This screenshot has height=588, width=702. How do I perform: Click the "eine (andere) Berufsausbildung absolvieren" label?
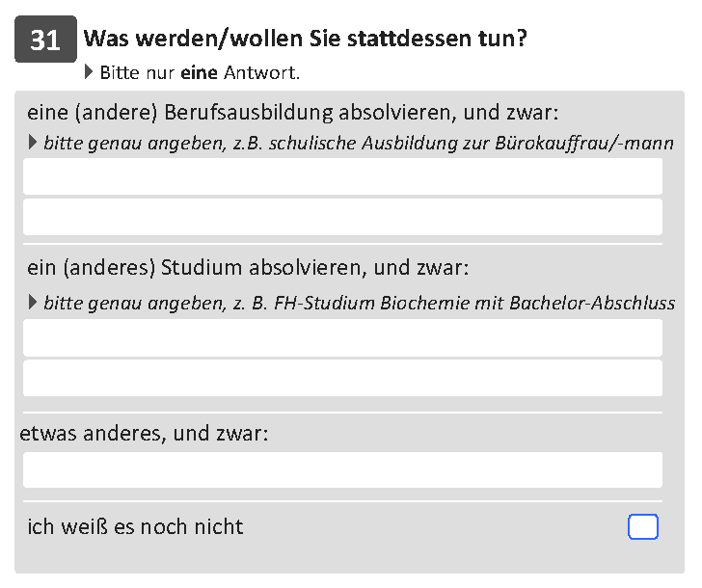point(293,113)
